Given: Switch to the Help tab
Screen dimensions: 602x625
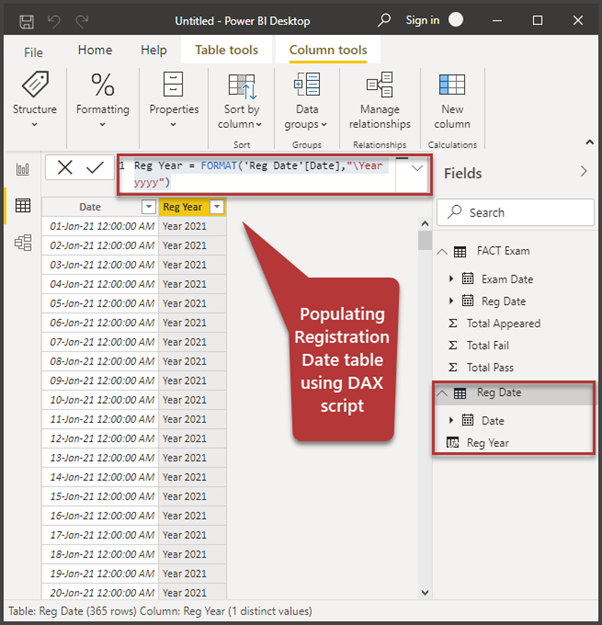Looking at the screenshot, I should pyautogui.click(x=153, y=50).
